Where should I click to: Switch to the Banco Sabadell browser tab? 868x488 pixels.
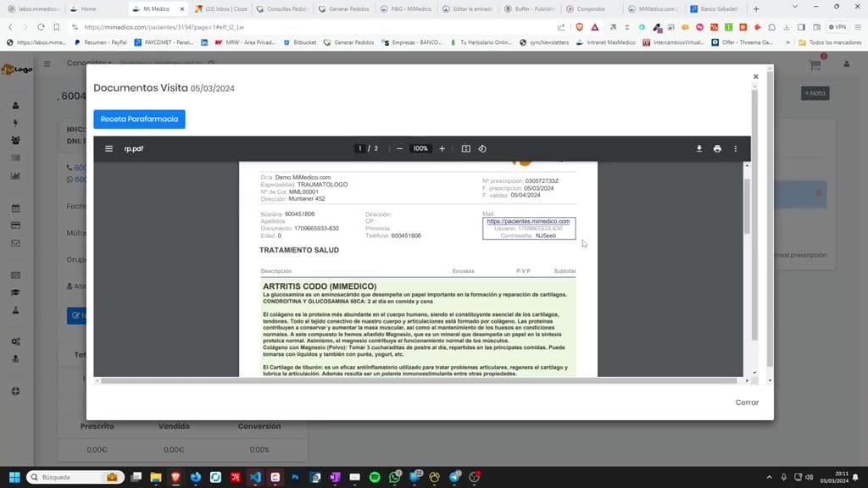[714, 8]
